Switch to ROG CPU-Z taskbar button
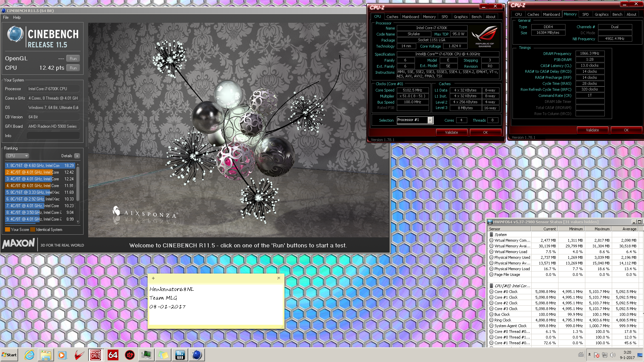Screen dimensions: 644x362 coord(96,355)
